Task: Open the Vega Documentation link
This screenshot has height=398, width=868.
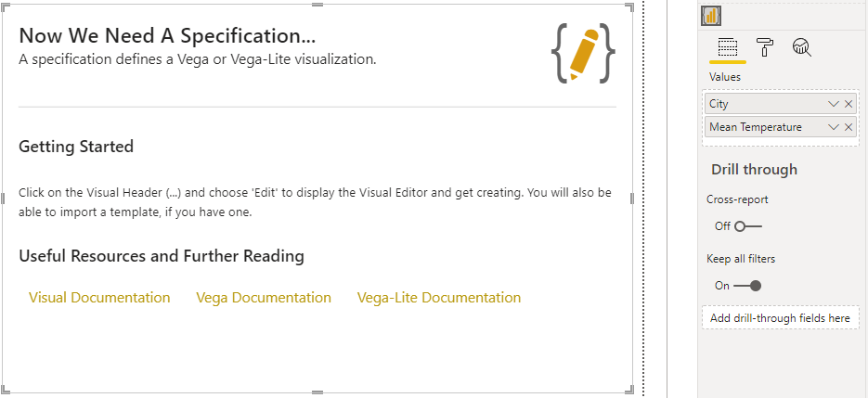Action: (x=264, y=297)
